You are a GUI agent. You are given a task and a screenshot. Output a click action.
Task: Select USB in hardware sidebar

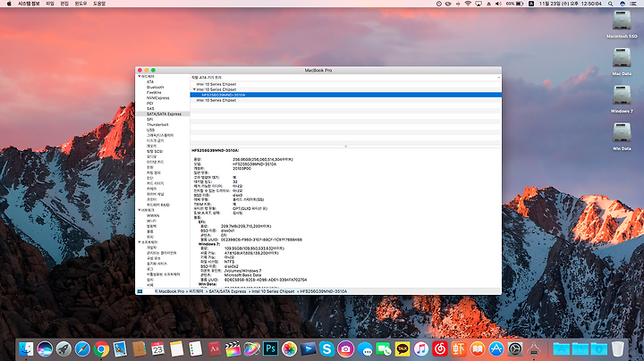pyautogui.click(x=151, y=130)
